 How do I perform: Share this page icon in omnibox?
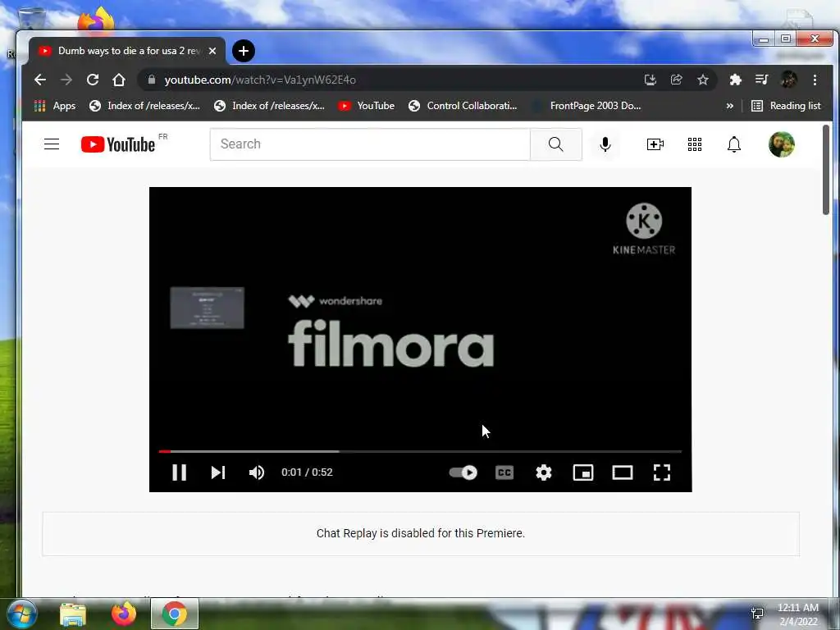[676, 80]
